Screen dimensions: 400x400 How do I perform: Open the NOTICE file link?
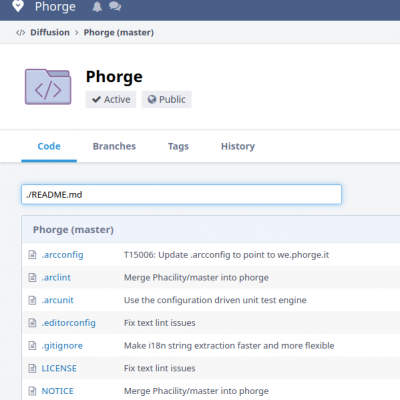coord(57,391)
